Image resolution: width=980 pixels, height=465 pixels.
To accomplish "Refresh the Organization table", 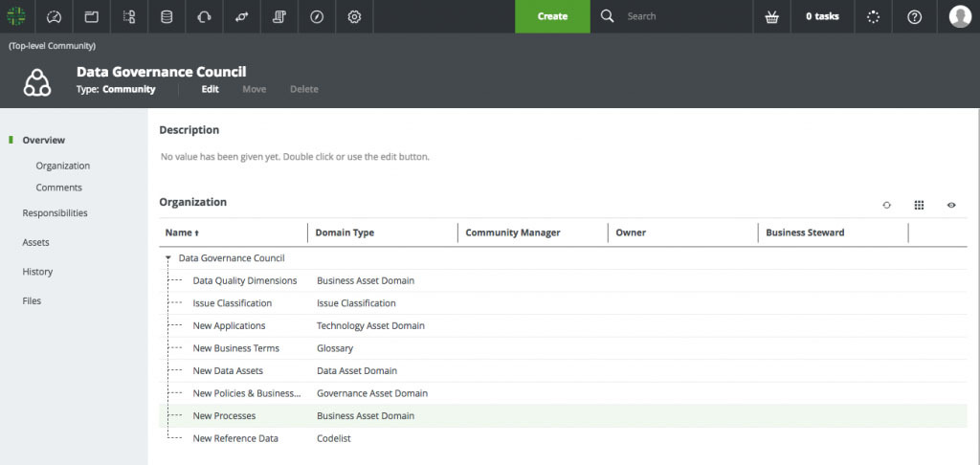I will (x=886, y=205).
